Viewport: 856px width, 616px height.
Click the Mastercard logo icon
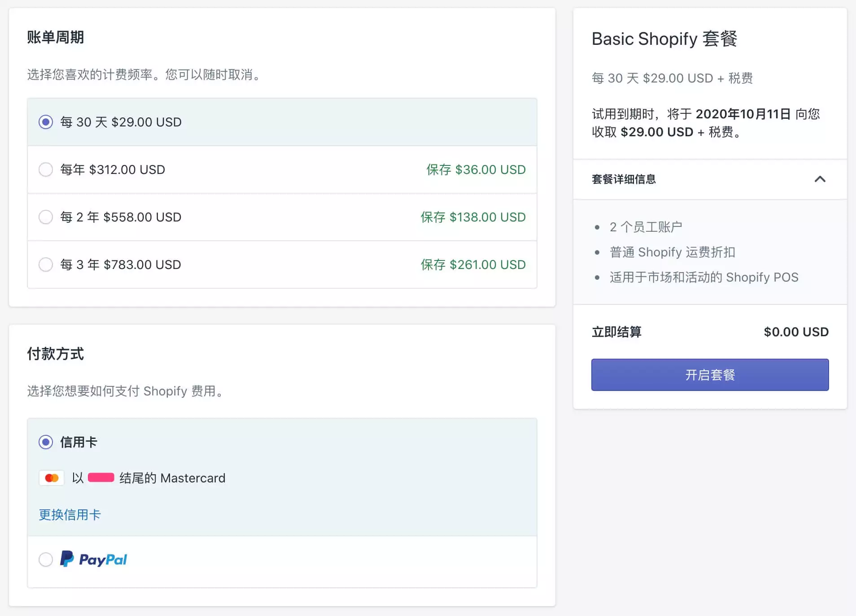pos(52,478)
